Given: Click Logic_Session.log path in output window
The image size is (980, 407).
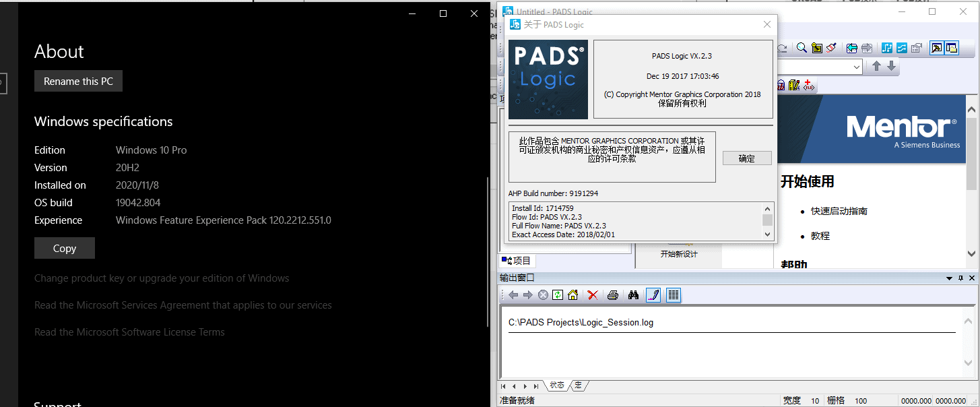Looking at the screenshot, I should click(x=581, y=323).
